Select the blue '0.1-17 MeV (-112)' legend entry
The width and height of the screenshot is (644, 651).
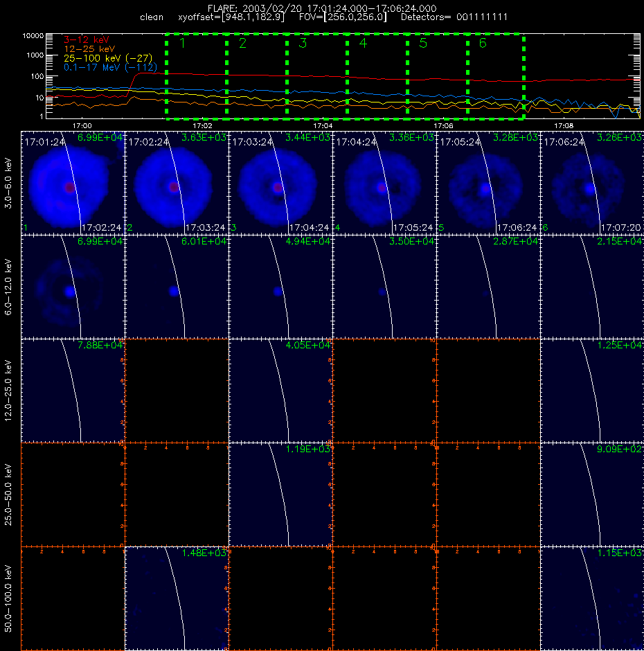point(110,67)
